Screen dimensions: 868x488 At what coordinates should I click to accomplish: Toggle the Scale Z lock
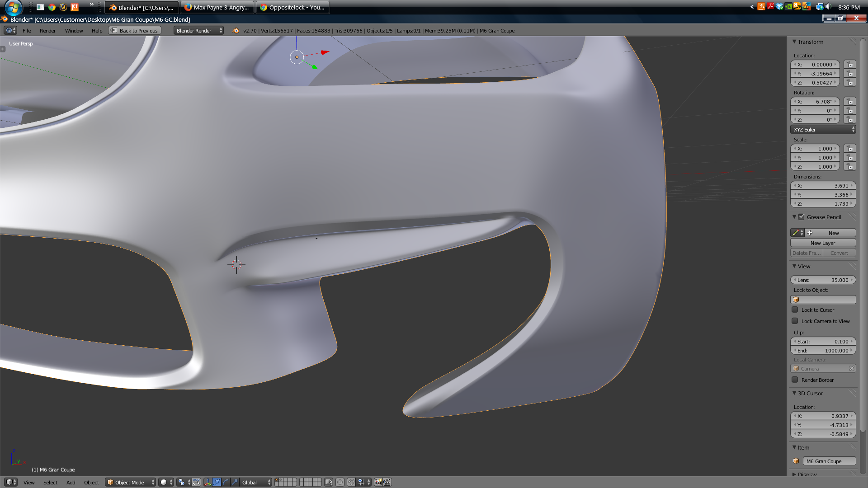coord(850,167)
